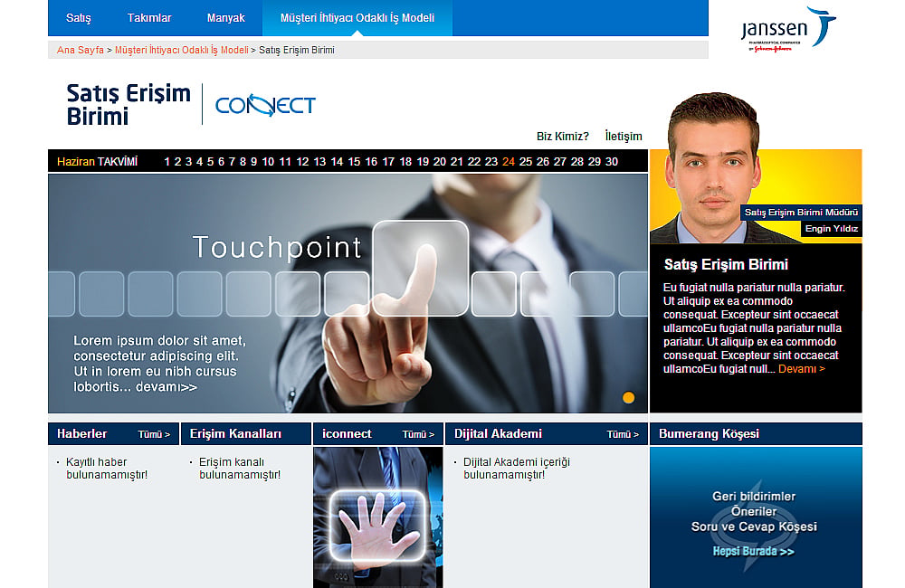
Task: Select day 20 in calendar bar
Action: (439, 162)
